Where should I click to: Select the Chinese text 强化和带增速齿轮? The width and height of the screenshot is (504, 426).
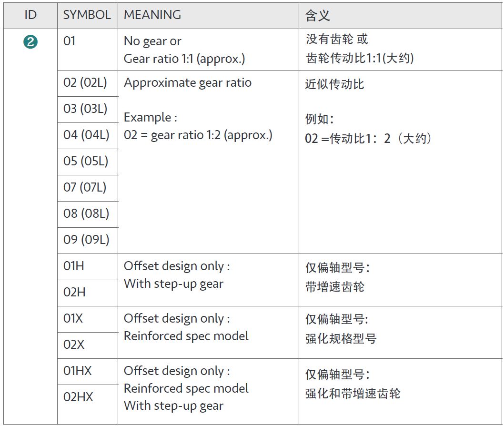(353, 394)
